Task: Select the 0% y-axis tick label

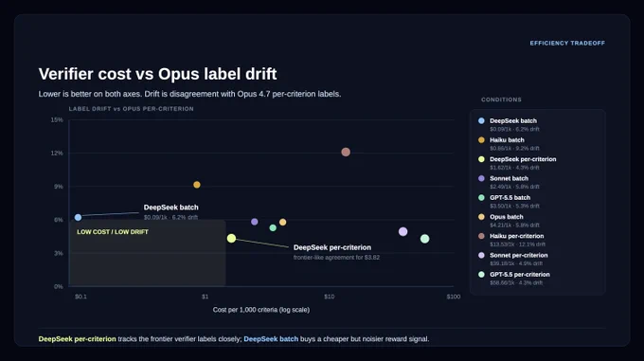Action: tap(59, 287)
